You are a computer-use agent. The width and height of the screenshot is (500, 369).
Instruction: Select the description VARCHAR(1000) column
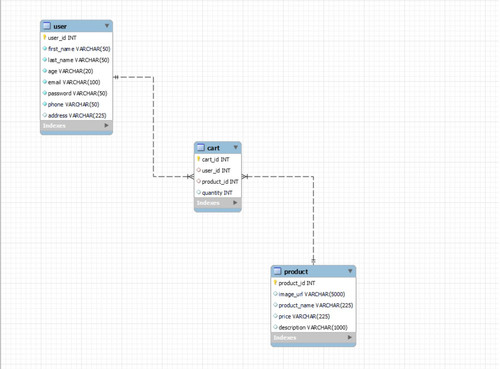coord(313,327)
